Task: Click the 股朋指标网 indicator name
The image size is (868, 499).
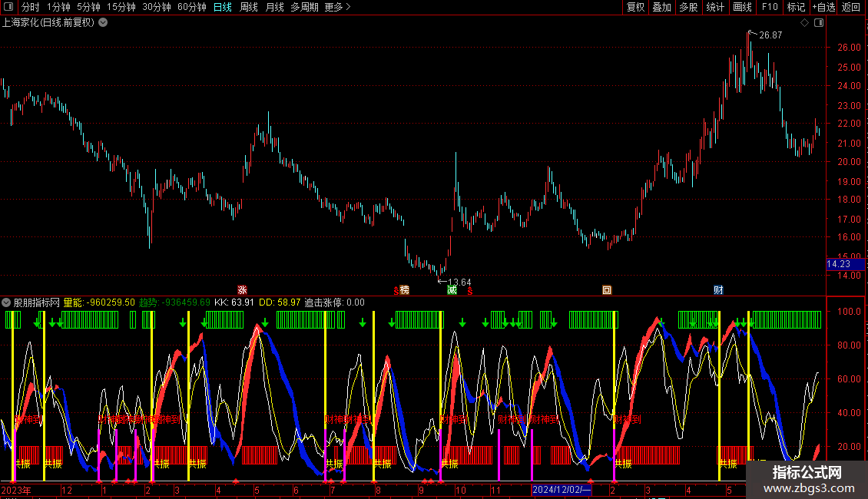Action: (x=37, y=302)
